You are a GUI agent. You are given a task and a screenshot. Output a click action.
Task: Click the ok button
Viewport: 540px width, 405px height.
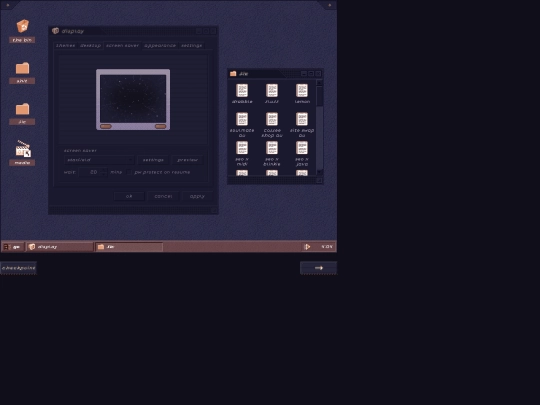pos(129,196)
